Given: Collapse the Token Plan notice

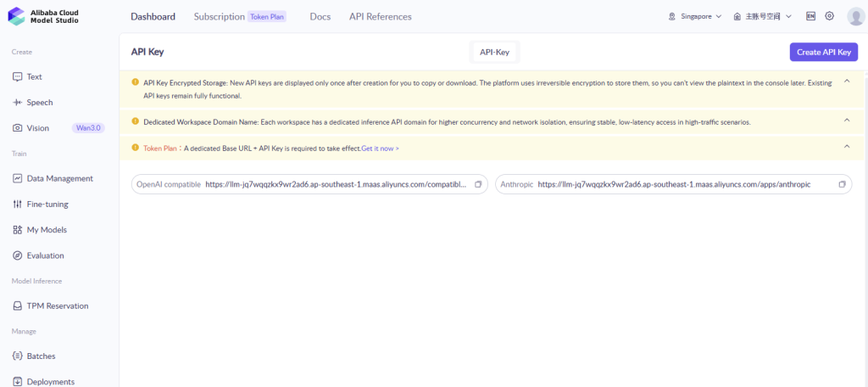Looking at the screenshot, I should point(847,146).
